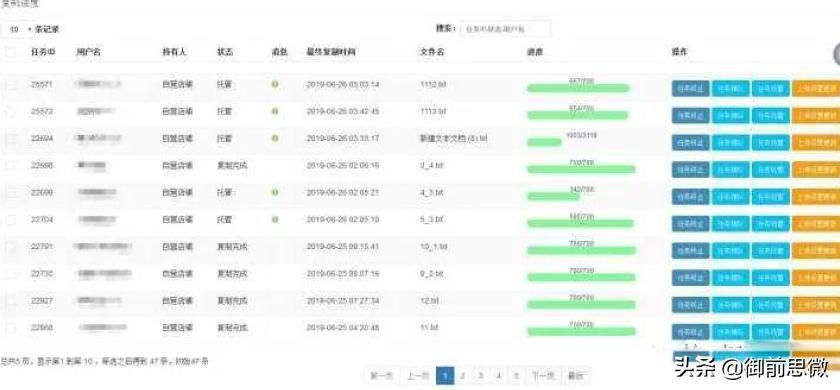Image resolution: width=840 pixels, height=390 pixels.
Task: Click dark blue 任务终止 button in 5_3.txt row
Action: click(x=691, y=223)
